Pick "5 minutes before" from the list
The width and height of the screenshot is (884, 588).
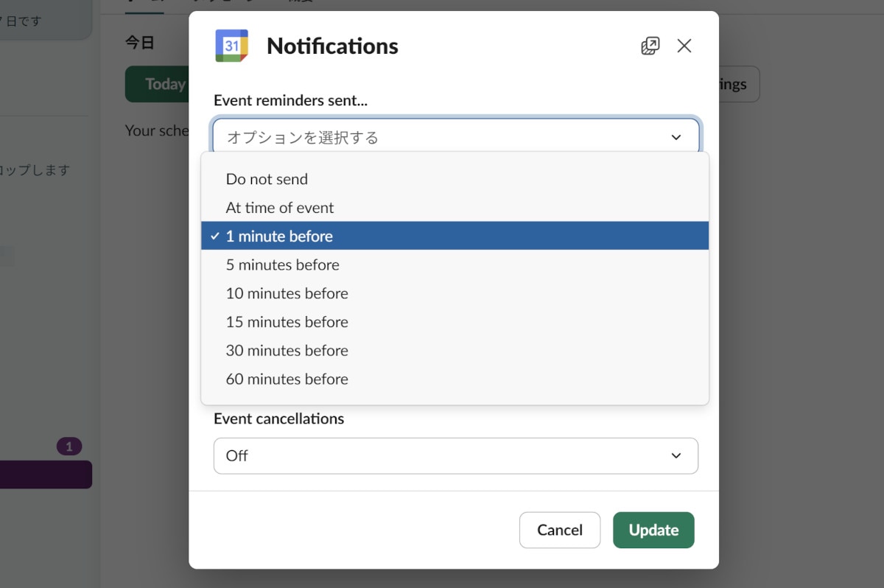point(283,265)
